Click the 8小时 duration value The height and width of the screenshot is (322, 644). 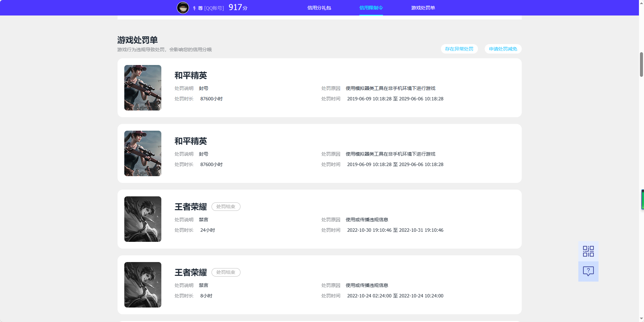[x=206, y=296]
